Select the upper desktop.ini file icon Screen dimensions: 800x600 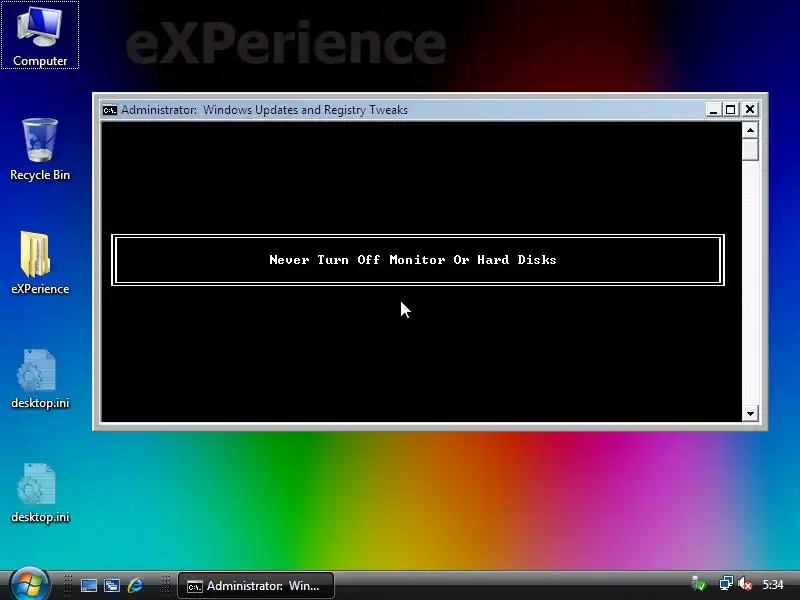[40, 379]
